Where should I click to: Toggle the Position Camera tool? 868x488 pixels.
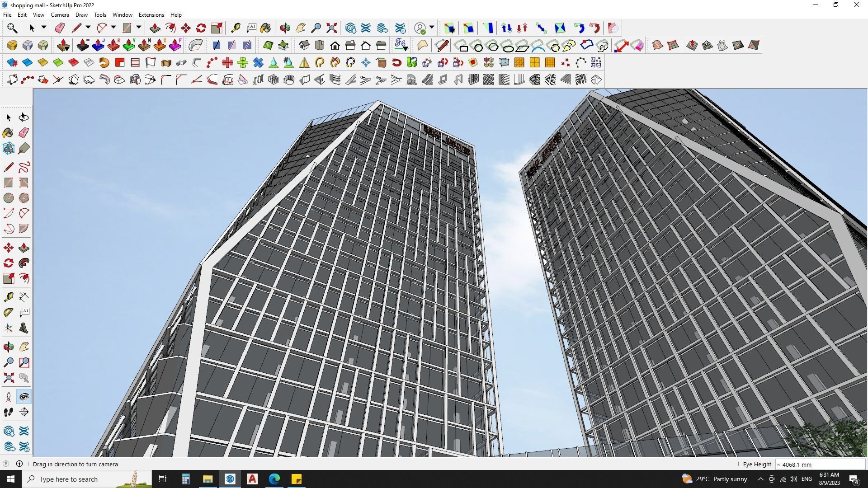coord(8,397)
